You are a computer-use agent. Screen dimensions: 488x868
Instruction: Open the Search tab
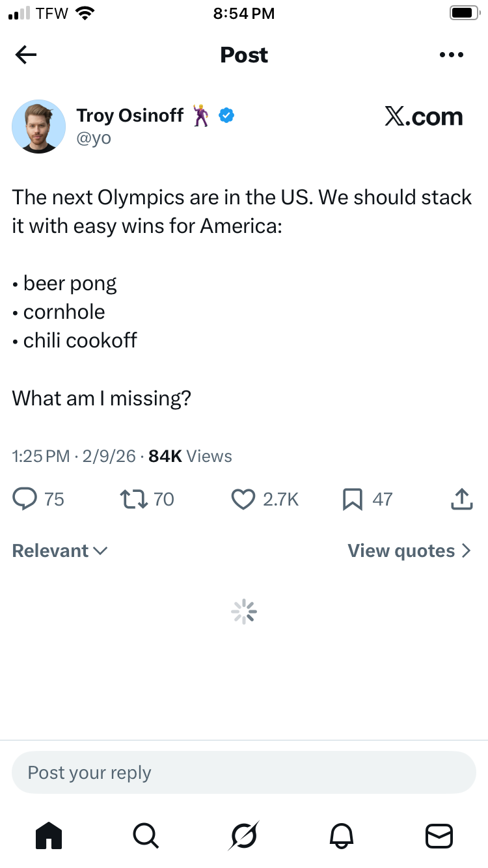(x=145, y=835)
